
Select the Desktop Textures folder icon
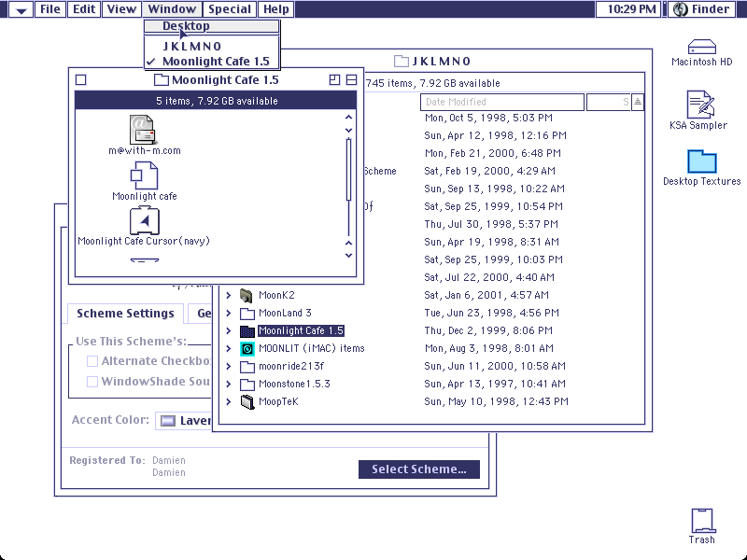pos(702,161)
